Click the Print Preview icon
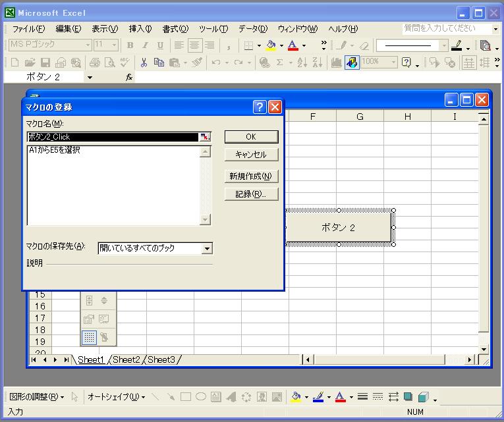This screenshot has height=422, width=504. tap(109, 63)
